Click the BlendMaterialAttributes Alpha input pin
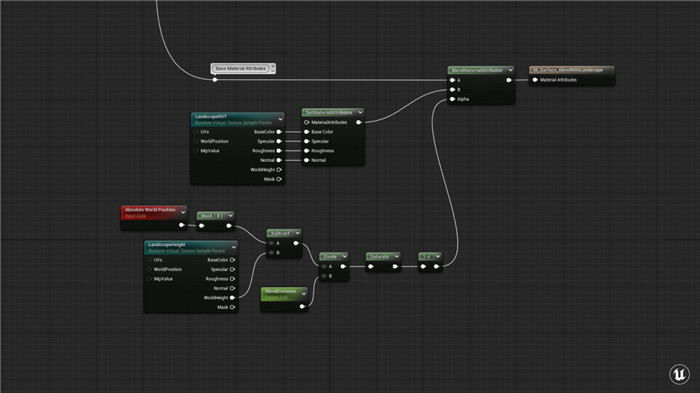Image resolution: width=700 pixels, height=393 pixels. click(452, 99)
